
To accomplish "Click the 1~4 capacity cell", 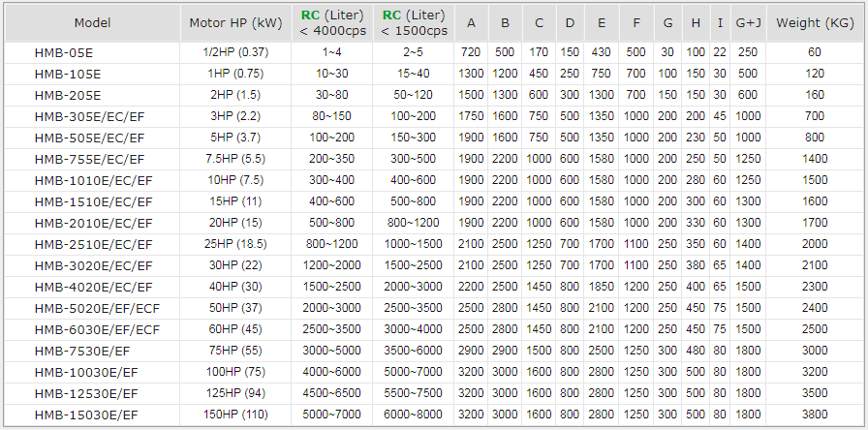I will point(332,52).
